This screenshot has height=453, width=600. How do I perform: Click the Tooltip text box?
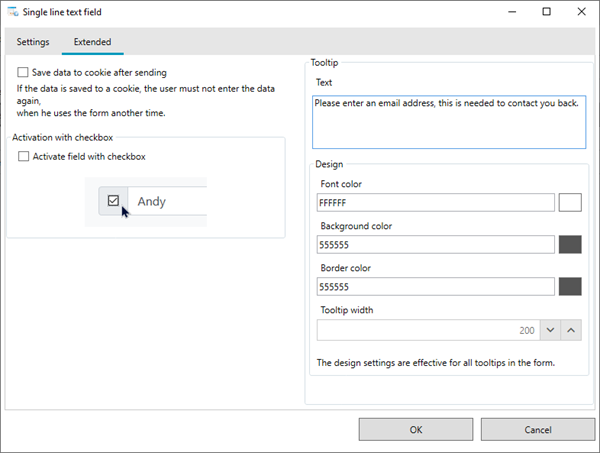pos(449,122)
